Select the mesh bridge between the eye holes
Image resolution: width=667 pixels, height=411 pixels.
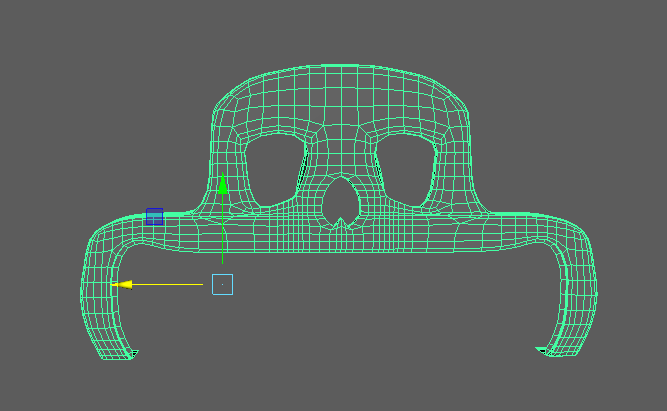pos(340,150)
